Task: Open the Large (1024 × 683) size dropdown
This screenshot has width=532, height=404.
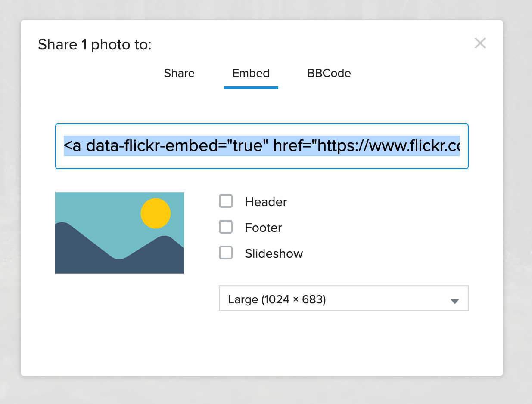Action: (x=336, y=298)
